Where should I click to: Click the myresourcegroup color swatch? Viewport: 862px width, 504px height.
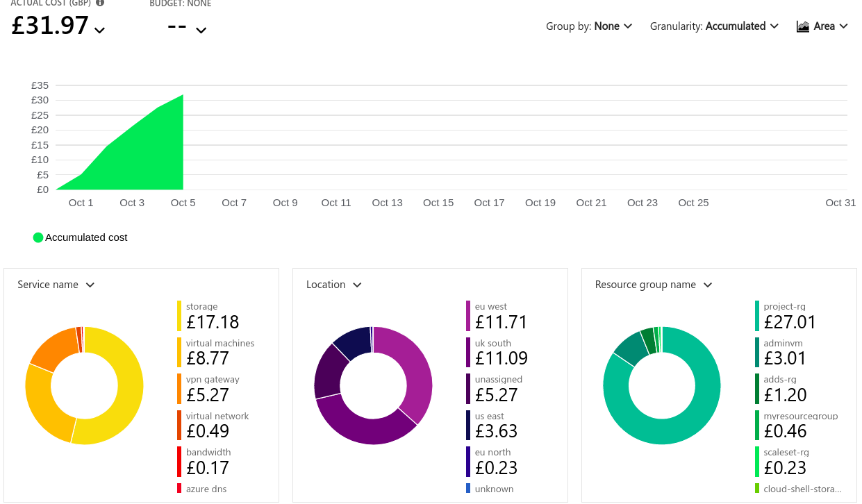[x=757, y=425]
